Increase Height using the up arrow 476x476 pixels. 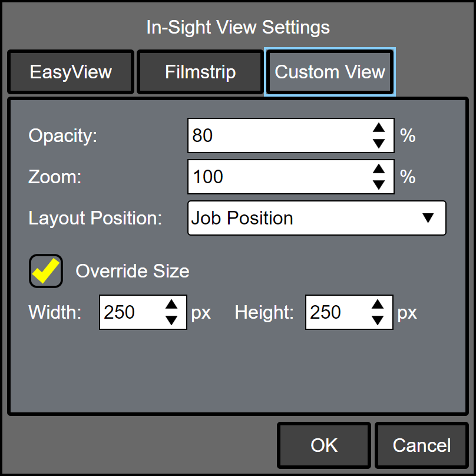point(378,305)
